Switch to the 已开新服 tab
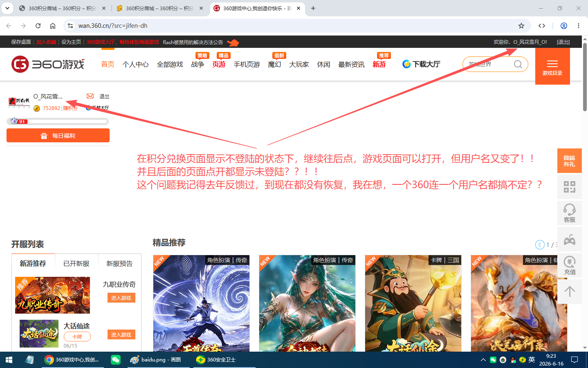The width and height of the screenshot is (588, 368). click(x=76, y=263)
